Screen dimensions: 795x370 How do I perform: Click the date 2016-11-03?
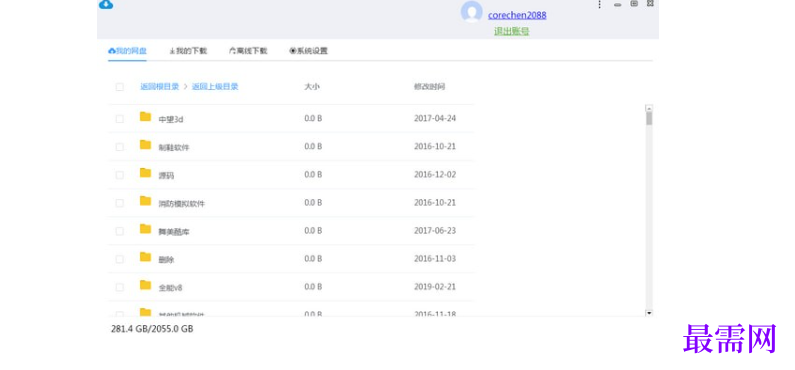click(x=435, y=258)
